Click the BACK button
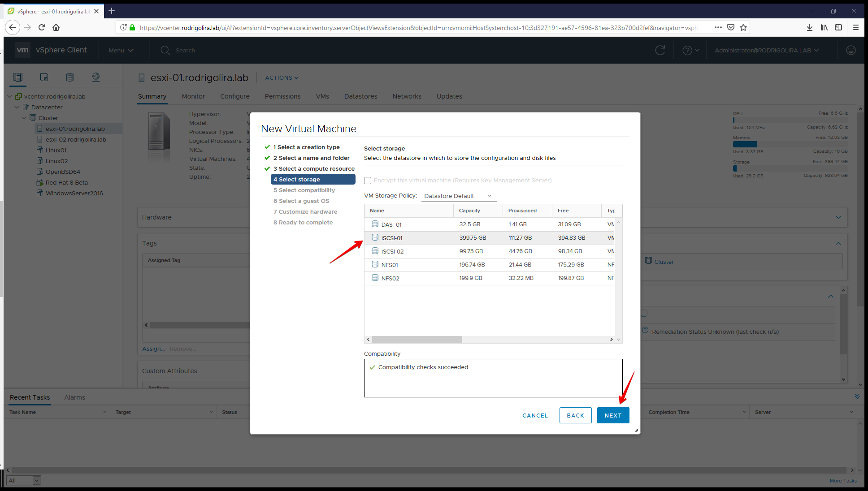 575,415
